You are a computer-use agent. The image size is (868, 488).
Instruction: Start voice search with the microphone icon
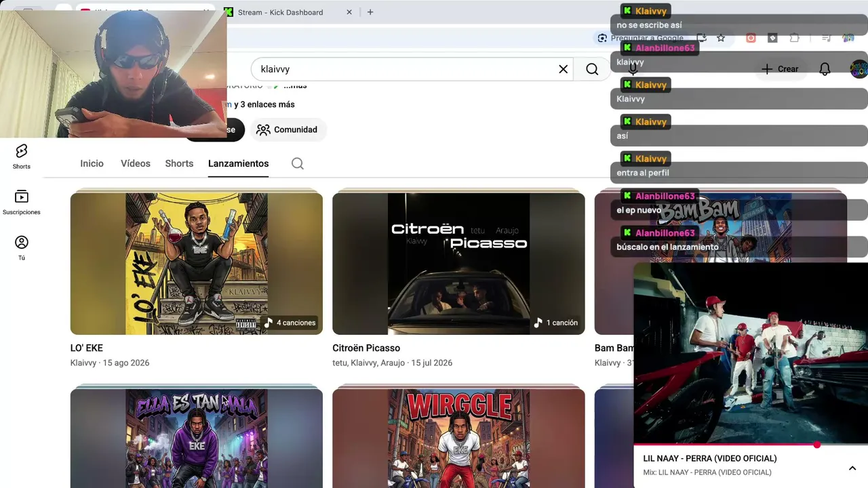point(633,69)
